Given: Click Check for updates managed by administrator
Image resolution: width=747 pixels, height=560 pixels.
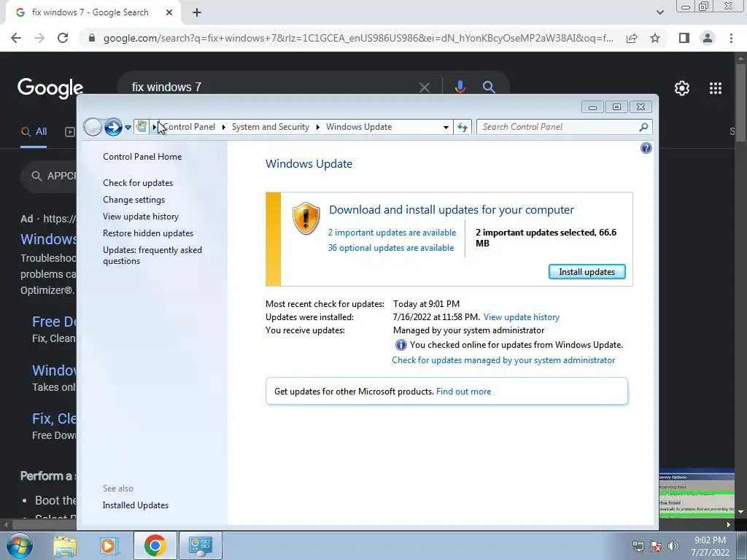Looking at the screenshot, I should 503,360.
